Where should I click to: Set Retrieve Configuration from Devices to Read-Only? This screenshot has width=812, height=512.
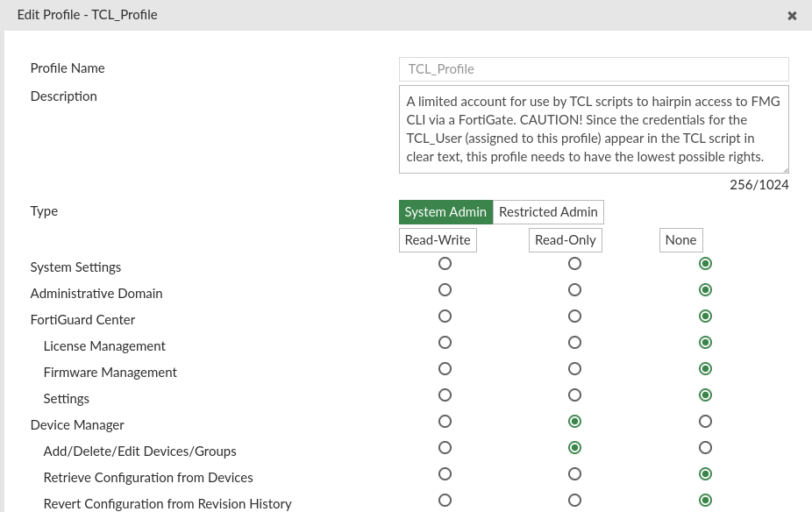click(574, 474)
